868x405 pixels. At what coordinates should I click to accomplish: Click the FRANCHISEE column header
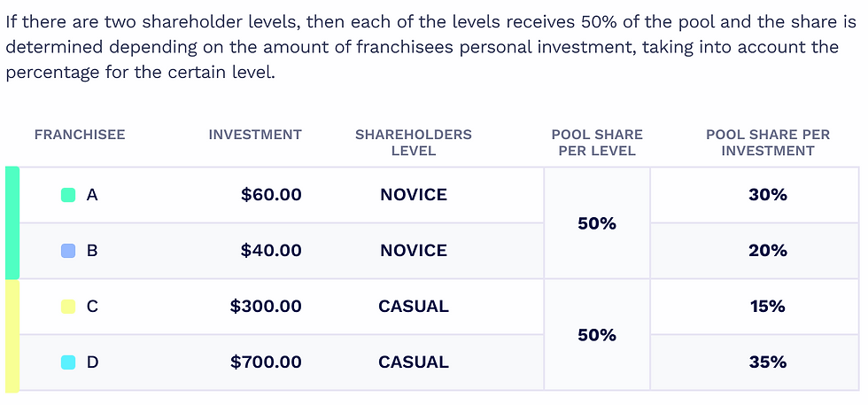click(x=80, y=135)
